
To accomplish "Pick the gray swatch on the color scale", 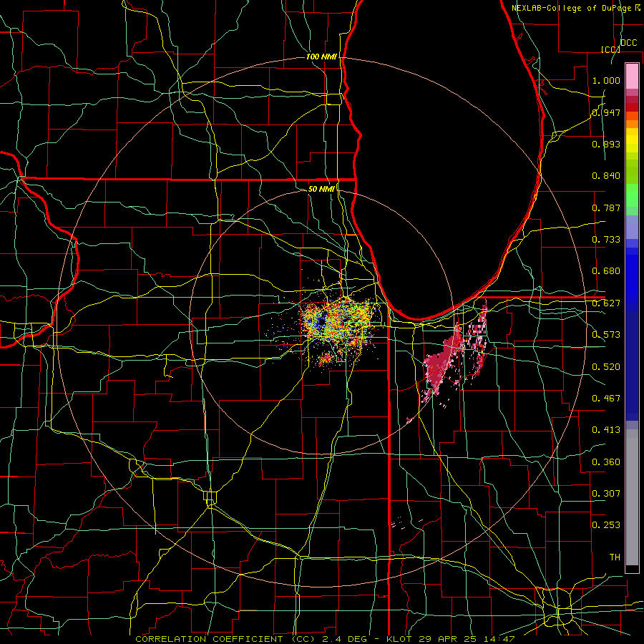I will pyautogui.click(x=632, y=497).
